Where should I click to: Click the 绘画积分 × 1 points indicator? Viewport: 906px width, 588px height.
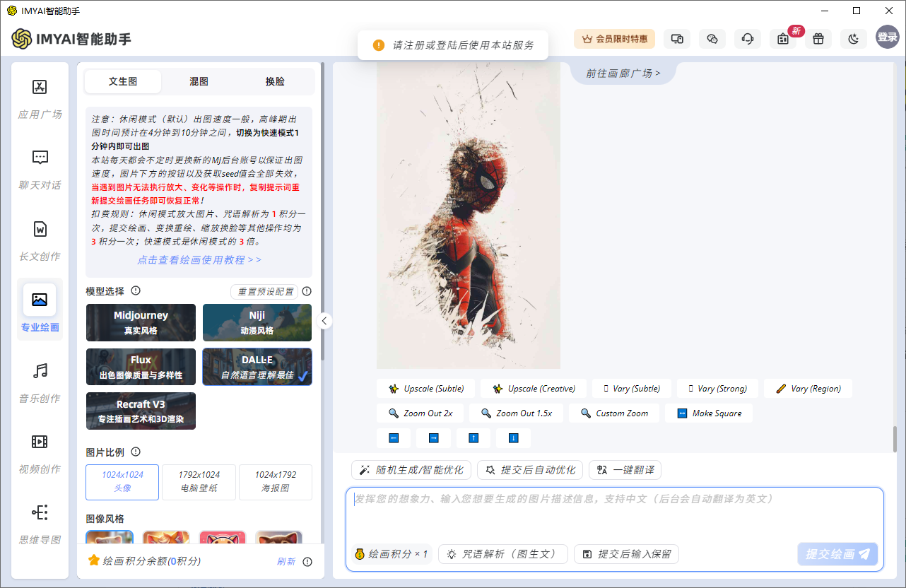[x=391, y=554]
